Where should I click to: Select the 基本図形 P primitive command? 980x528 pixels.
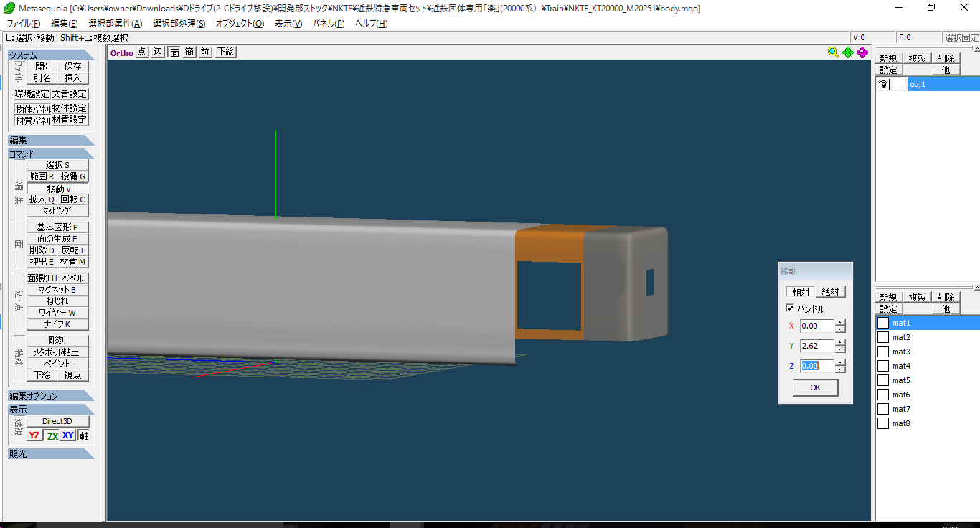[57, 227]
